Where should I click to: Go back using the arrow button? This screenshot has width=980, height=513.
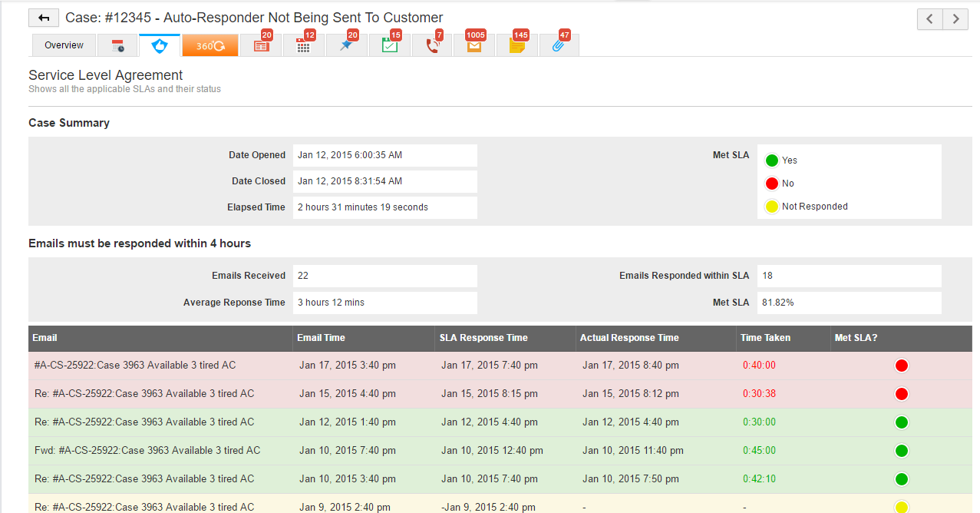[x=44, y=18]
